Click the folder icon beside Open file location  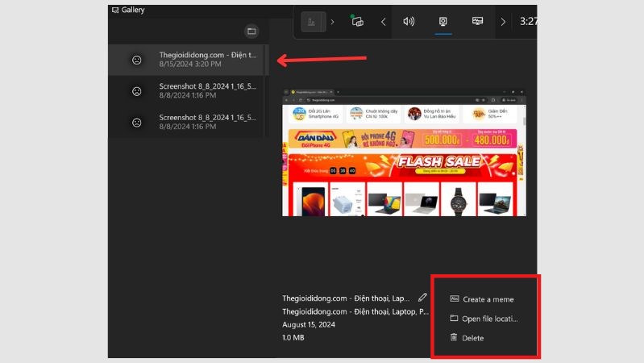click(x=454, y=318)
